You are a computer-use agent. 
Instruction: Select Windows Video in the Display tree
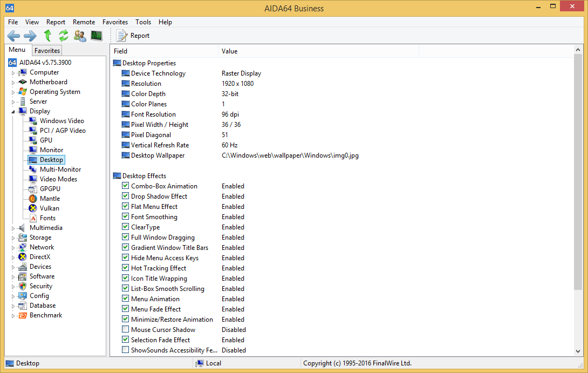(62, 121)
